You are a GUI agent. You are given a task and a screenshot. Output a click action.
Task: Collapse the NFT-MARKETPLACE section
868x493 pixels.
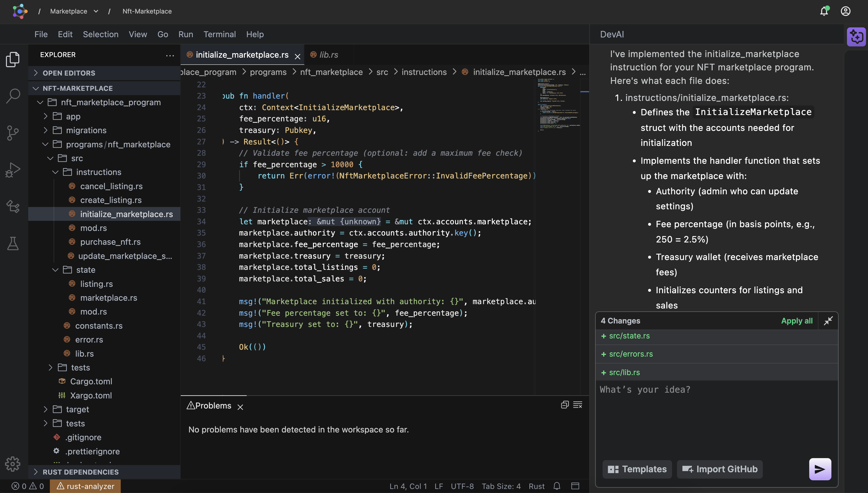click(x=104, y=88)
